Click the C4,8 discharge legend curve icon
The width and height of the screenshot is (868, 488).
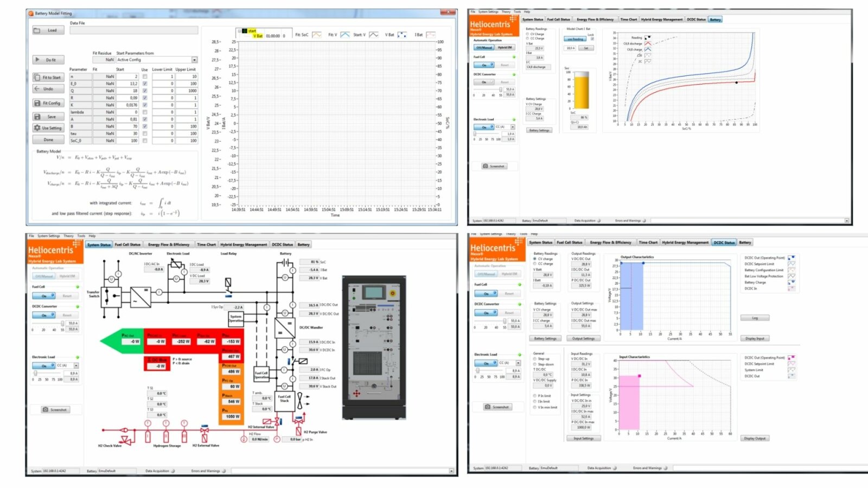point(648,44)
